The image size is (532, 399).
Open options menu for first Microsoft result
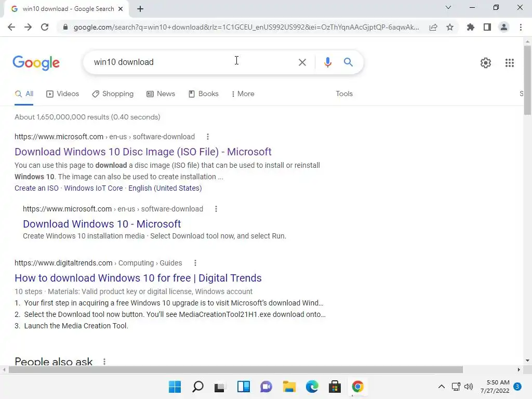pyautogui.click(x=208, y=137)
